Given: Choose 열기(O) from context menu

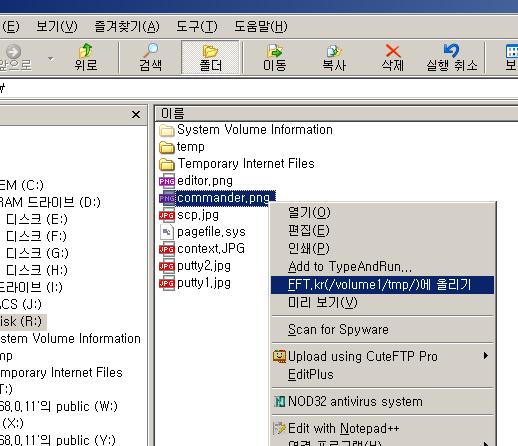Looking at the screenshot, I should [382, 212].
